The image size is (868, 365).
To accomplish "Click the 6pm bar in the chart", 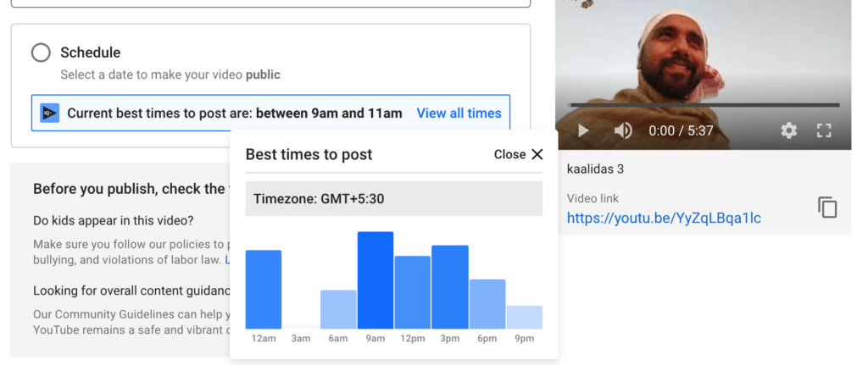I will tap(487, 304).
